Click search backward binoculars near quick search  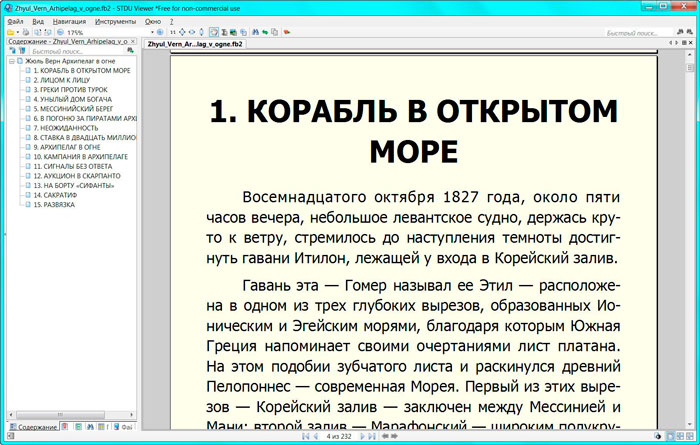tap(680, 32)
